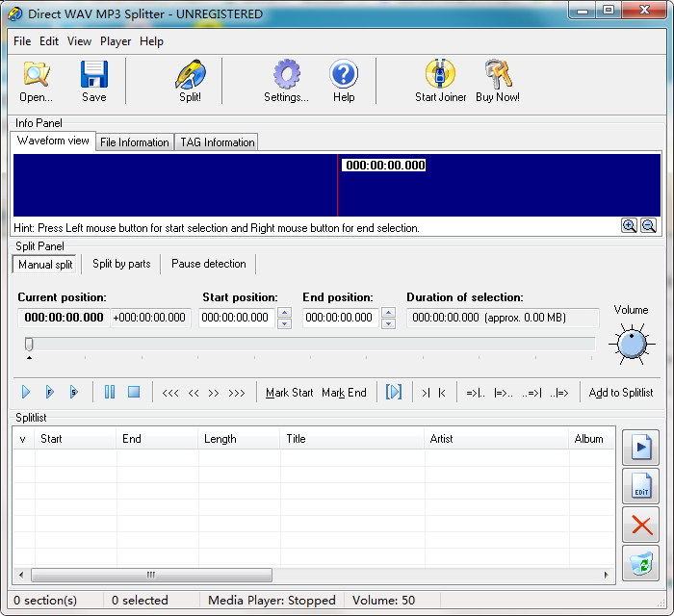Click the End position time field
This screenshot has width=674, height=616.
(340, 318)
